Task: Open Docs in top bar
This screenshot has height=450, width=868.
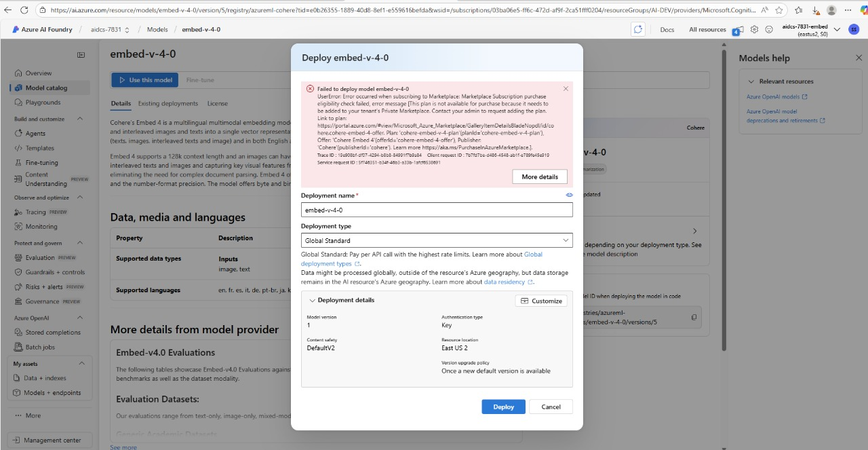Action: pyautogui.click(x=667, y=30)
